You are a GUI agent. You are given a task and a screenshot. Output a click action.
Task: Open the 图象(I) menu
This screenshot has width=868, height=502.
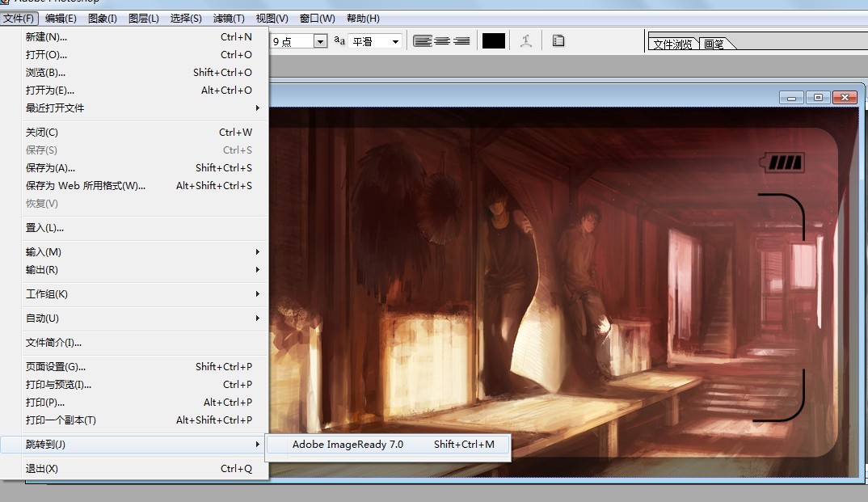pos(103,19)
